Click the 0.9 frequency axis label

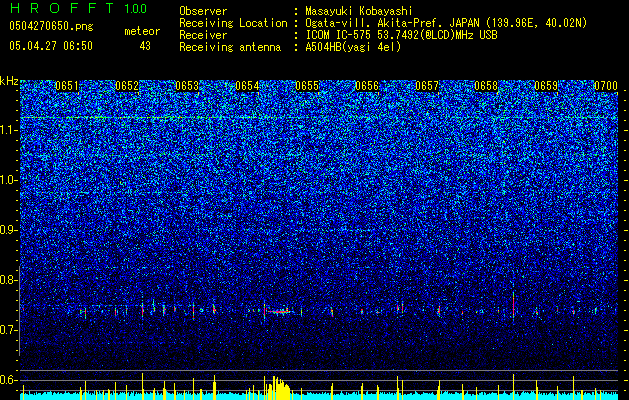click(x=8, y=230)
